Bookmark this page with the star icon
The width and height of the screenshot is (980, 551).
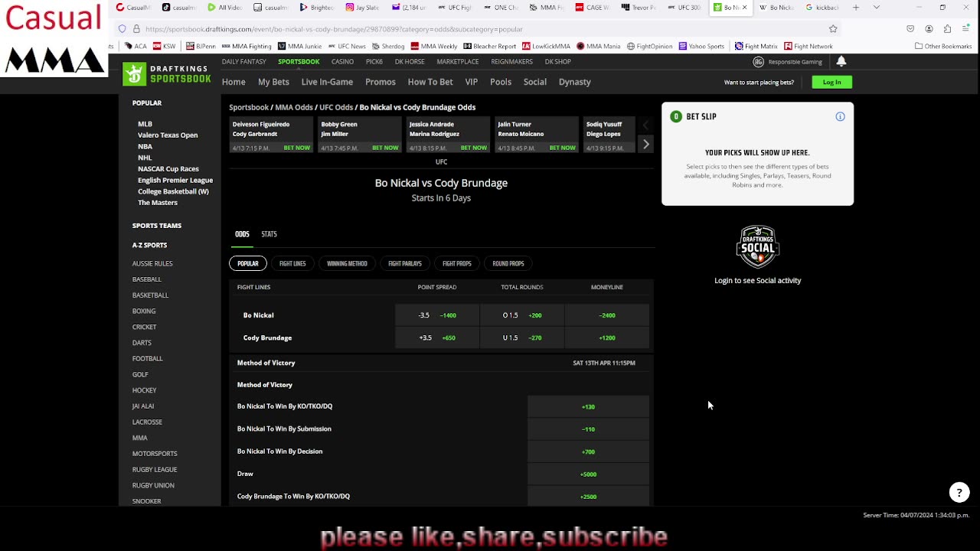[x=833, y=29]
